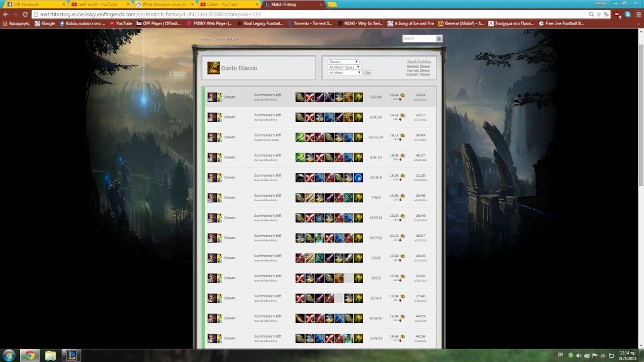644x362 pixels.
Task: Open the Google bookmark
Action: click(x=45, y=23)
